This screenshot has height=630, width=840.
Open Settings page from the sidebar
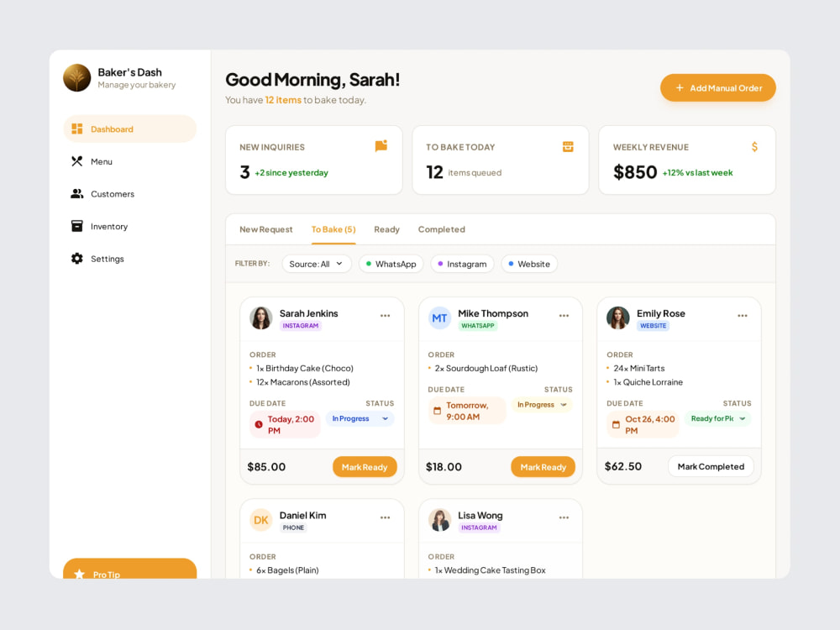tap(129, 258)
